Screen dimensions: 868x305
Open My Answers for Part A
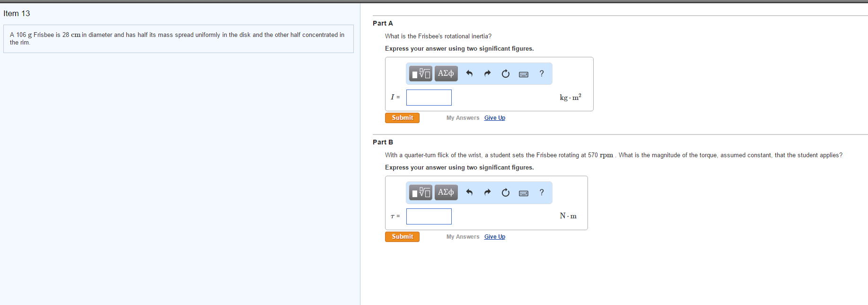[463, 118]
